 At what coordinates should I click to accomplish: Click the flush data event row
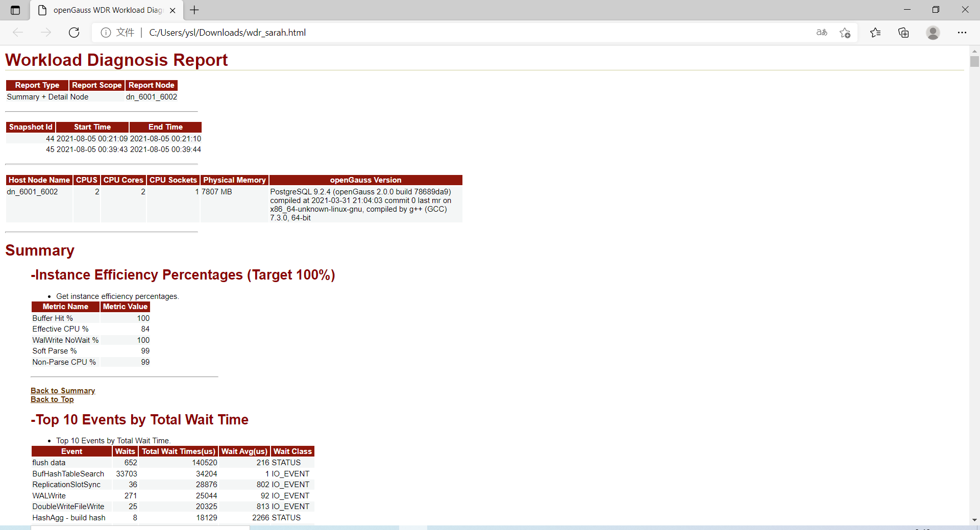pyautogui.click(x=173, y=463)
